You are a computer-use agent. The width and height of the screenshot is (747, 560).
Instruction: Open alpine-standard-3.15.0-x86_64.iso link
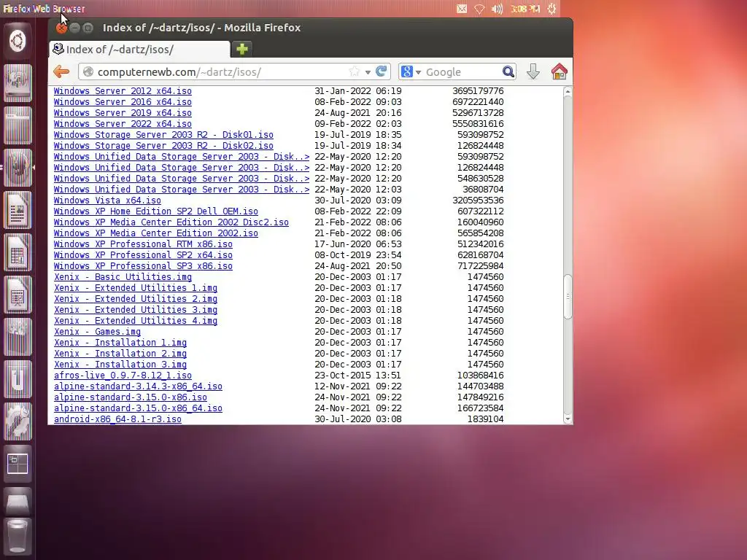coord(138,408)
